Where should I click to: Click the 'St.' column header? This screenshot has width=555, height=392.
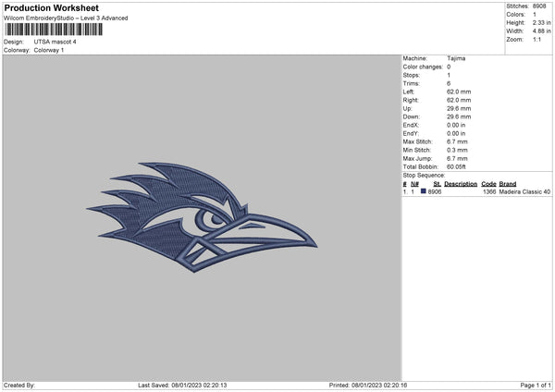point(438,184)
